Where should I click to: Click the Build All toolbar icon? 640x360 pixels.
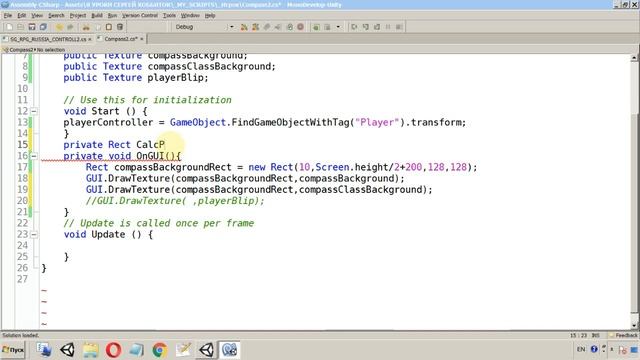(244, 27)
